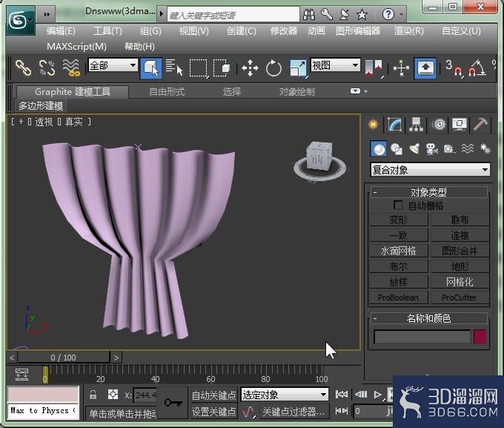Open the Utilities hammer panel tab
This screenshot has width=504, height=428.
point(480,124)
